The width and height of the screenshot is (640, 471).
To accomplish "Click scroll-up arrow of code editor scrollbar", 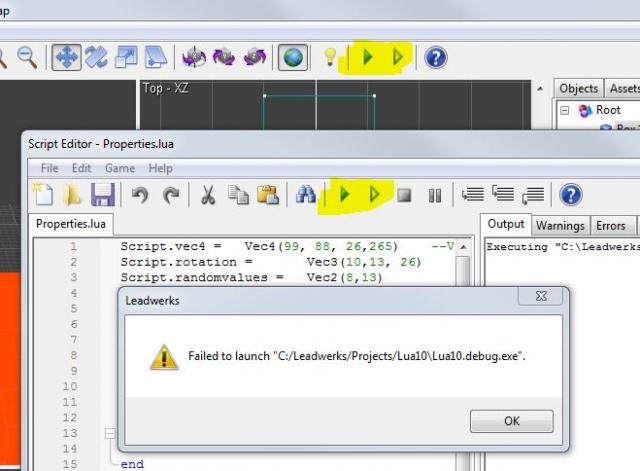I will (463, 247).
